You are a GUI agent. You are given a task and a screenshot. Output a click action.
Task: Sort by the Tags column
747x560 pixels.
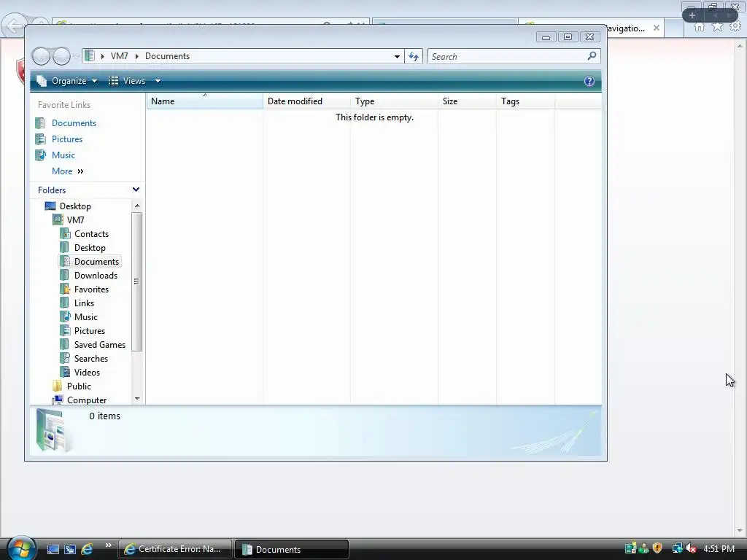coord(525,101)
